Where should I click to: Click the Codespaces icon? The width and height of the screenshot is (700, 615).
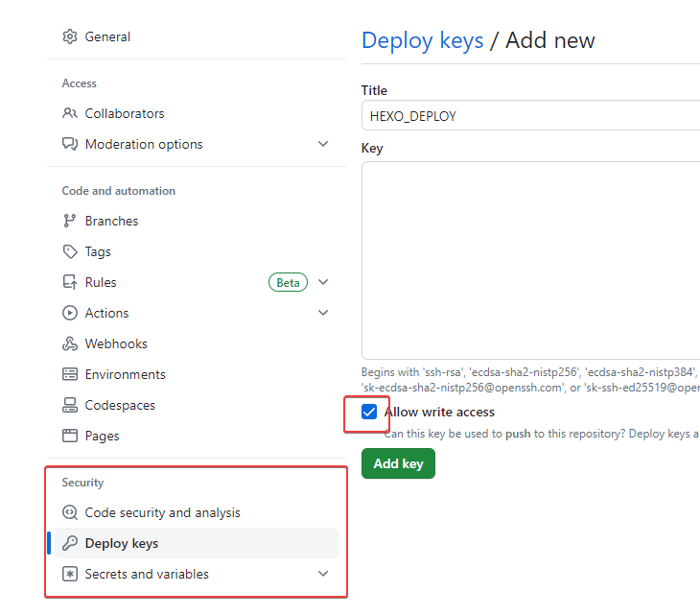pos(70,405)
